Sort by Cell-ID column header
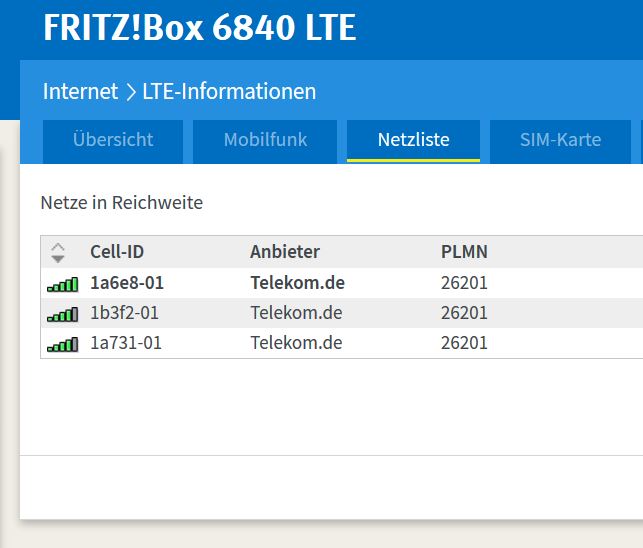 tap(117, 251)
